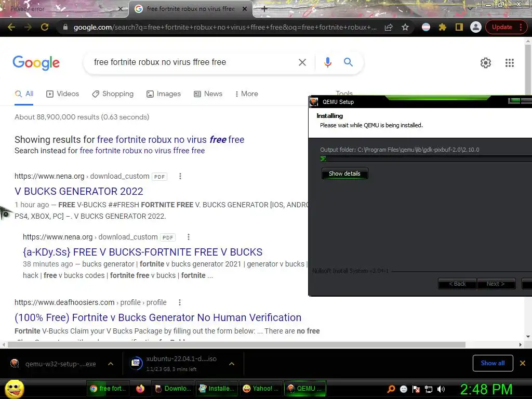Image resolution: width=532 pixels, height=399 pixels.
Task: Switch to the 'Downlo...' taskbar window
Action: (173, 389)
